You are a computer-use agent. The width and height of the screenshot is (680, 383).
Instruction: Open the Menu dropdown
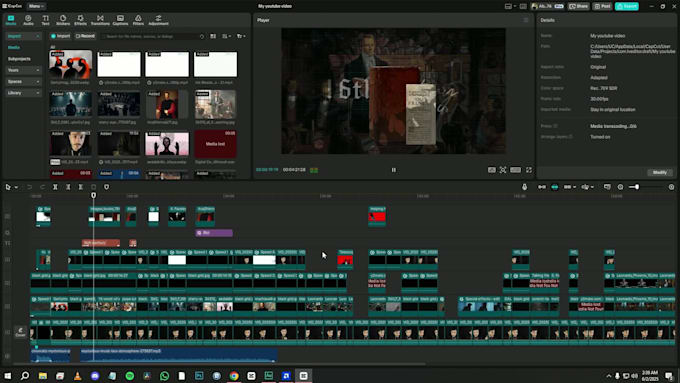pos(36,6)
